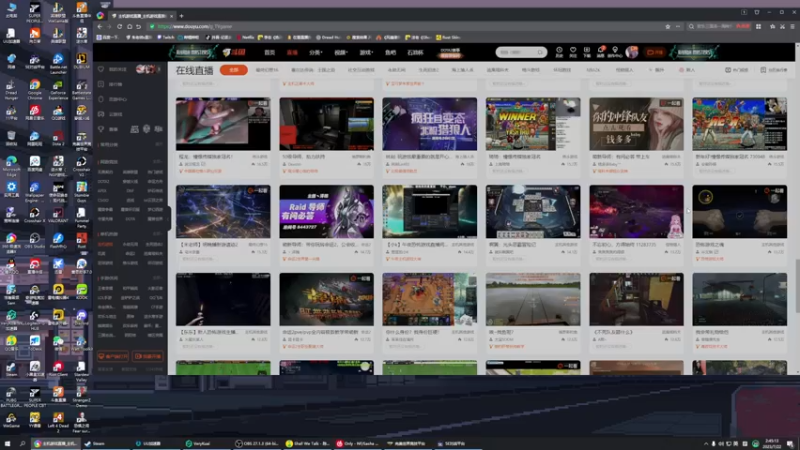Click the left orange-outlined button at sidebar bottom
This screenshot has height=450, width=800.
pos(113,356)
